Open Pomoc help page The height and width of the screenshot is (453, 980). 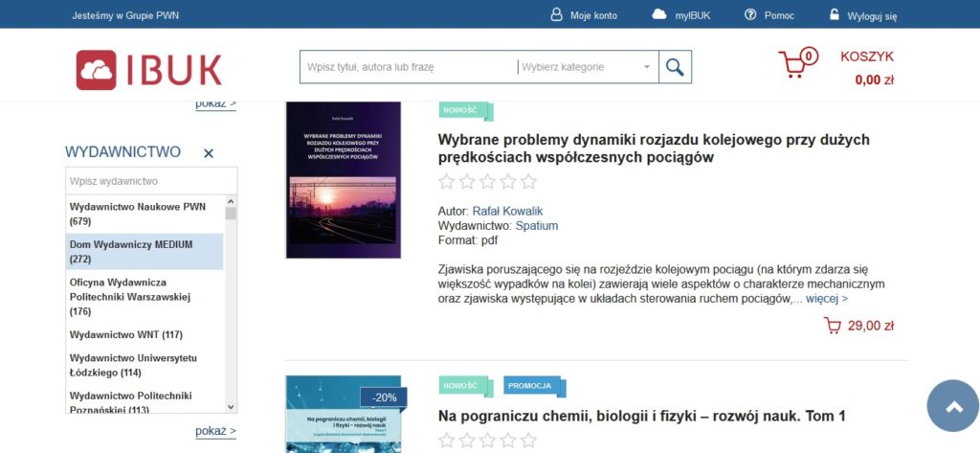779,15
